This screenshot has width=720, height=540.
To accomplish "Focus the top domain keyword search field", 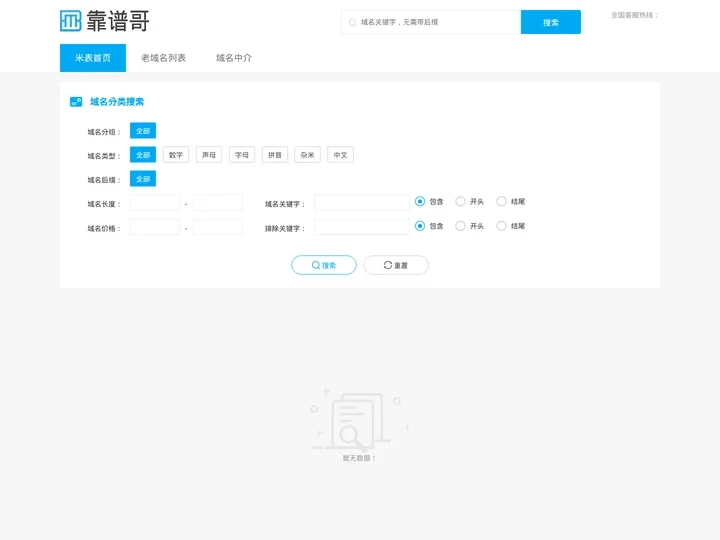I will pos(431,22).
